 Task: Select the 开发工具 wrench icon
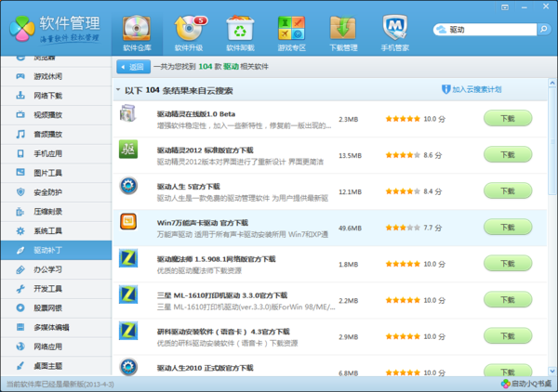(x=20, y=289)
